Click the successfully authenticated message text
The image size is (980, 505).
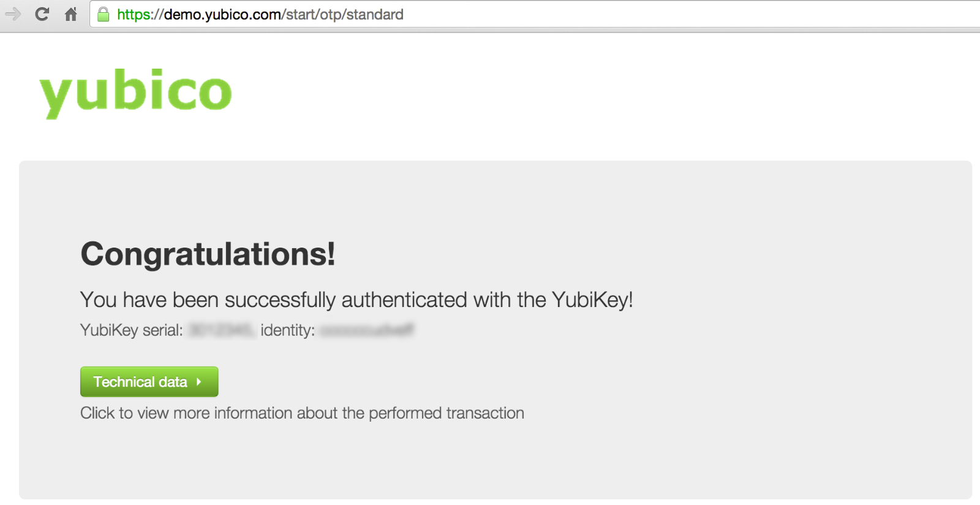[356, 300]
